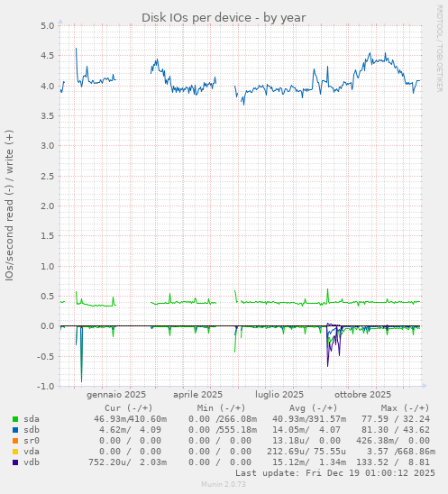This screenshot has height=494, width=448.
Task: Click sdb min value 0.00 /555.18m
Action: pos(223,430)
